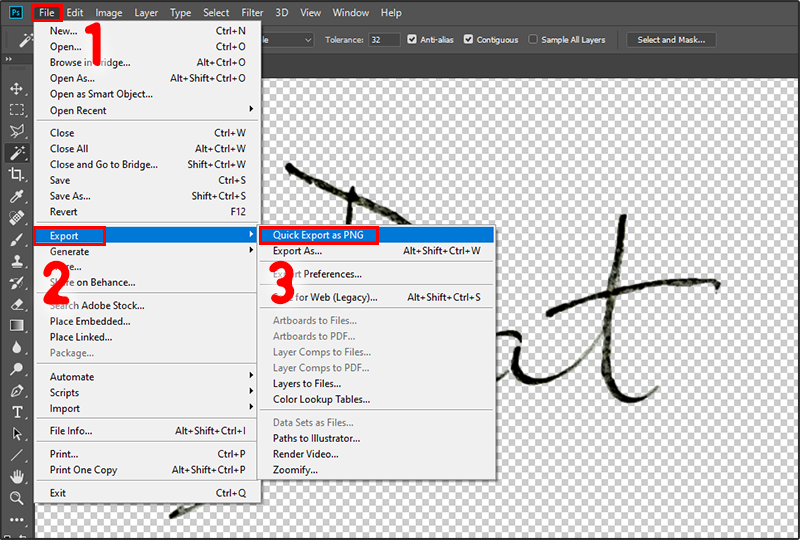Screen dimensions: 800x540
Task: Expand the Scripts submenu
Action: pos(147,392)
